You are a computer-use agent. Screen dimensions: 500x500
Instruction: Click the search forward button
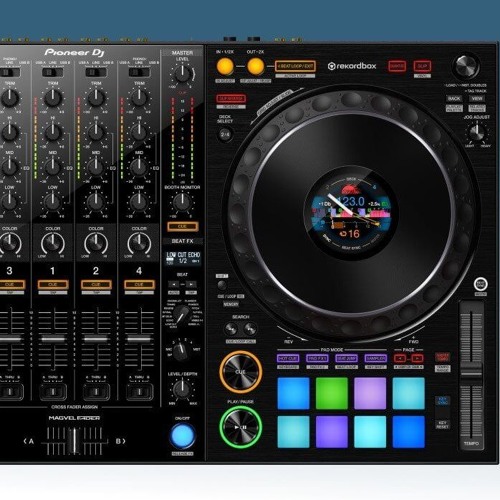point(250,329)
